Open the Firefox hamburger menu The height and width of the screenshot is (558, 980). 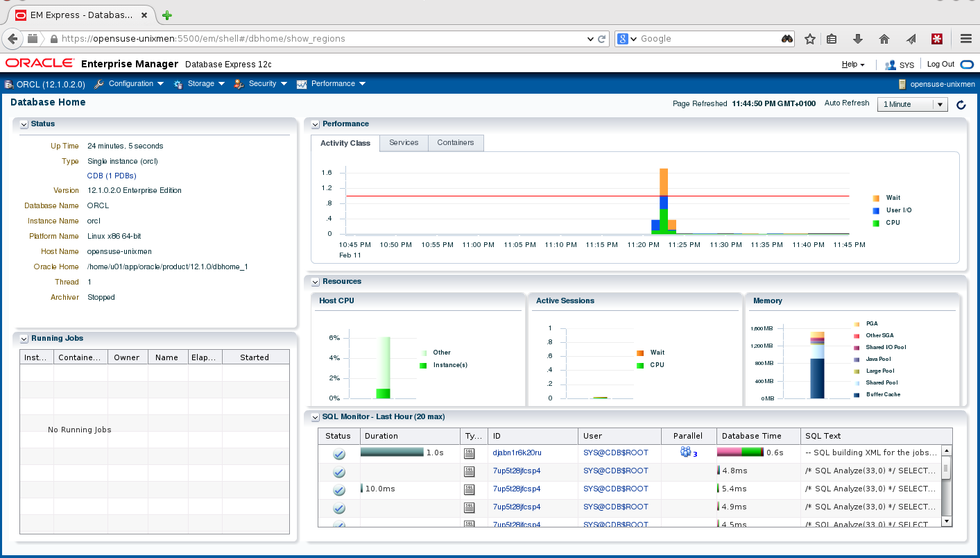coord(965,39)
